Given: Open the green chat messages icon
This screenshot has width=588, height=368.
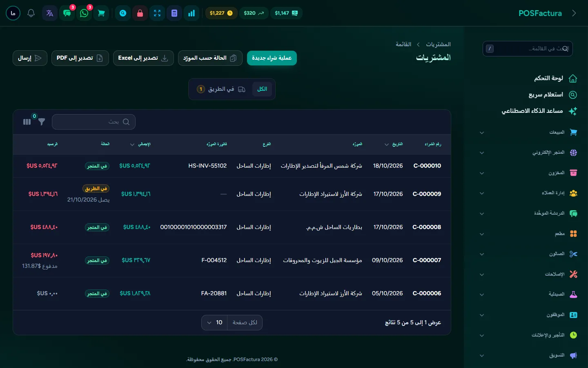Looking at the screenshot, I should tap(67, 13).
